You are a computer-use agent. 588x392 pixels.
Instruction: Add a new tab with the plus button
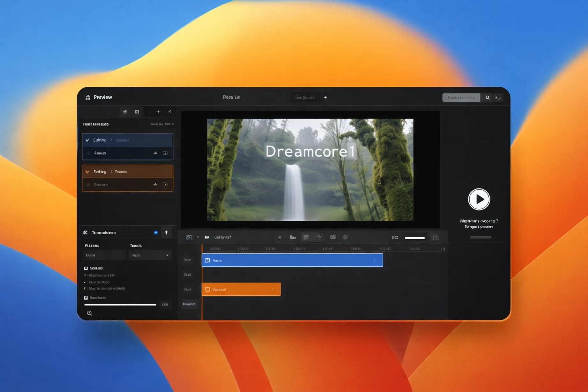pyautogui.click(x=325, y=97)
